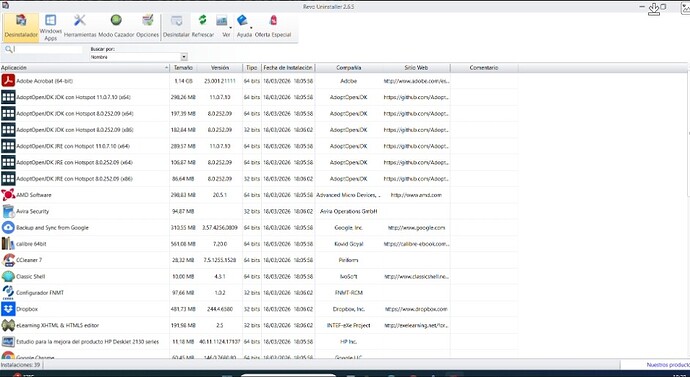
Task: Click INTEF-eXe Project company cell
Action: [349, 325]
